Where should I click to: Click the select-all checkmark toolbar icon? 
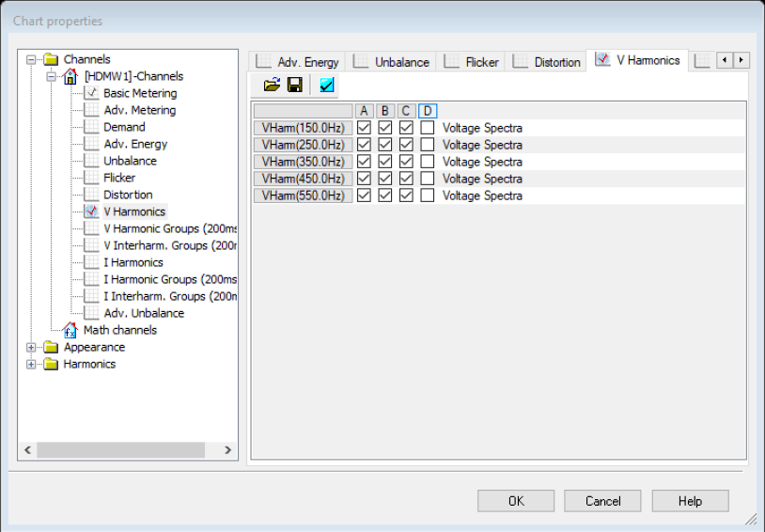pos(326,86)
